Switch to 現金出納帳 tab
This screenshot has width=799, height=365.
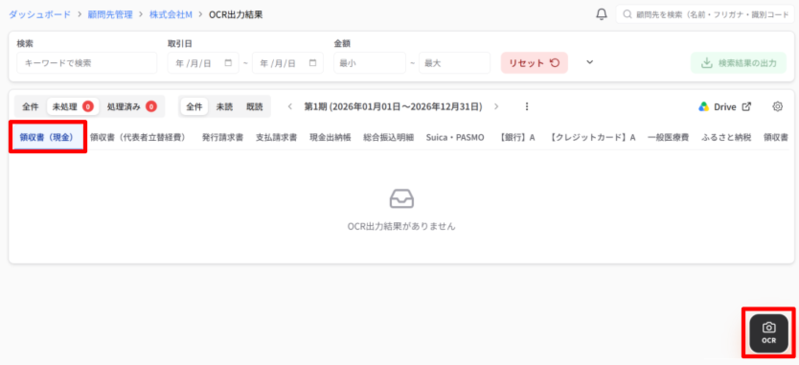330,137
